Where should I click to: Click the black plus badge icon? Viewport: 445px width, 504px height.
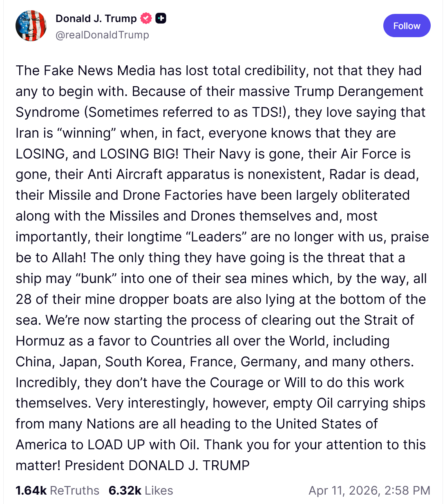[161, 18]
